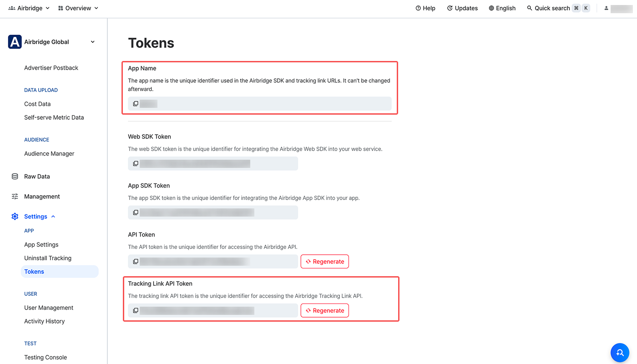Open Audience Manager
637x364 pixels.
49,154
